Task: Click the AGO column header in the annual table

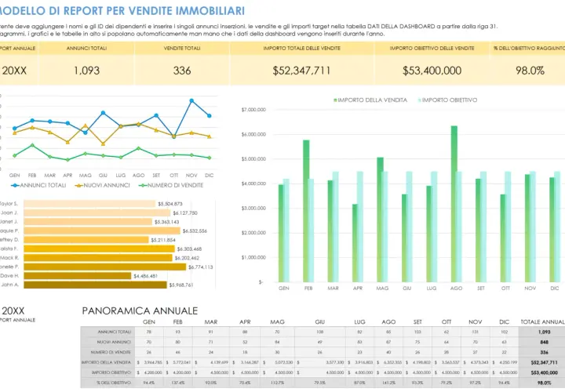Action: point(388,321)
